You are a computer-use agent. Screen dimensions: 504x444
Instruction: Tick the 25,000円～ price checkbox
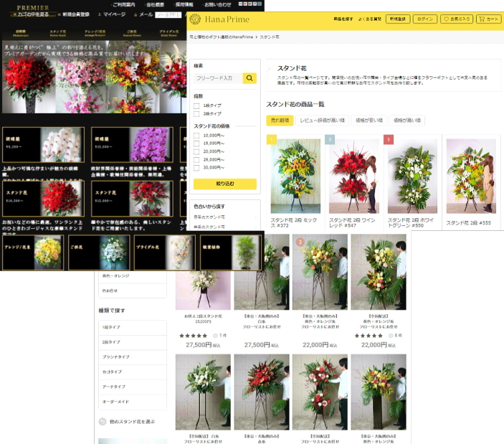[x=196, y=160]
